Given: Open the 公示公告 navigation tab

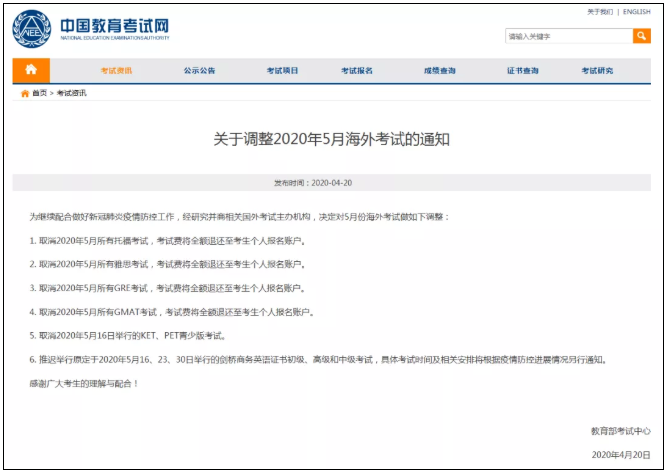Looking at the screenshot, I should (x=199, y=71).
